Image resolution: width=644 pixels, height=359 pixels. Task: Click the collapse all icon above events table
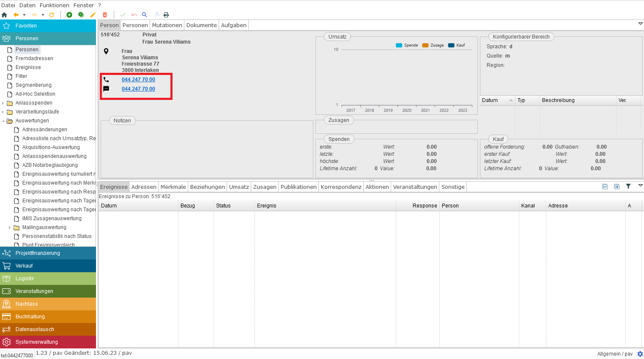tap(605, 187)
